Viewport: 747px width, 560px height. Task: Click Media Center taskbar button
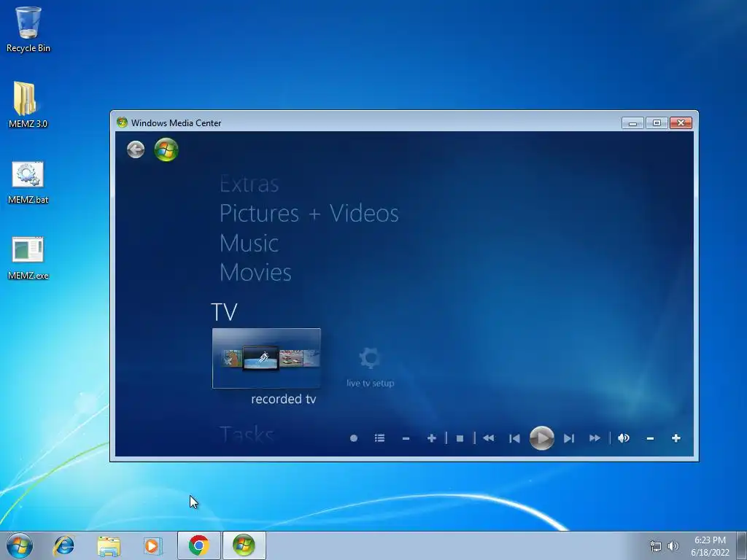(244, 545)
